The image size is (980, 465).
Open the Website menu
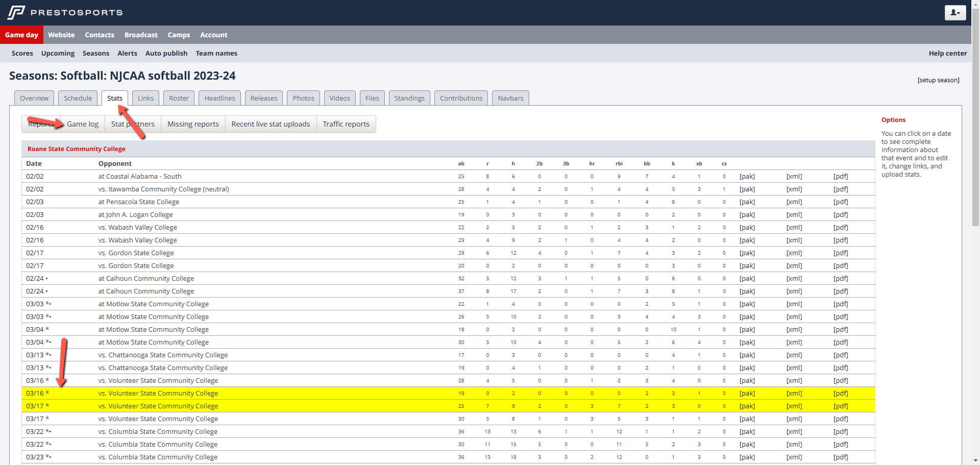(x=61, y=35)
